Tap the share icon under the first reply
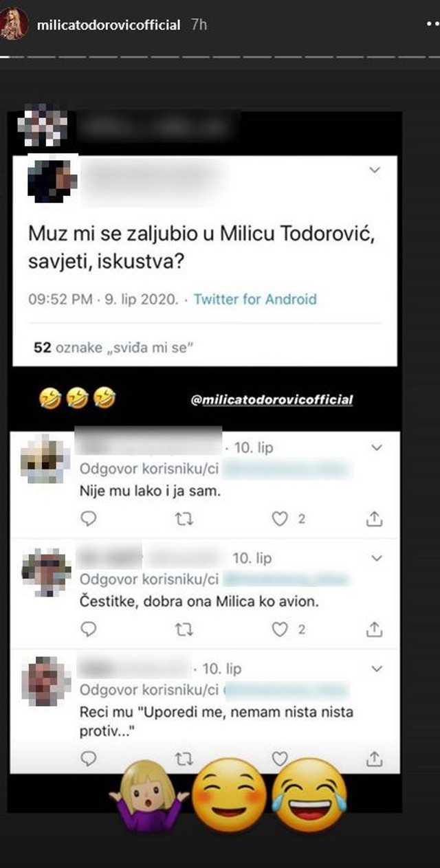 coord(375,519)
